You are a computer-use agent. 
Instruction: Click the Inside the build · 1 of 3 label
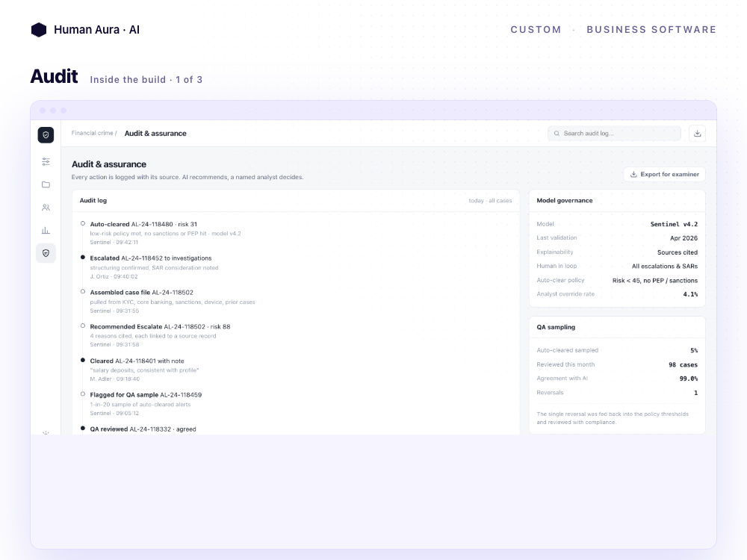tap(146, 80)
